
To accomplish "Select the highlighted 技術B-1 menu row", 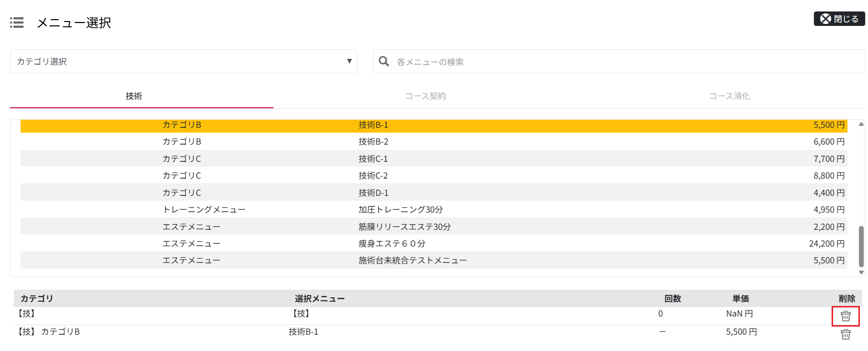I will 373,125.
